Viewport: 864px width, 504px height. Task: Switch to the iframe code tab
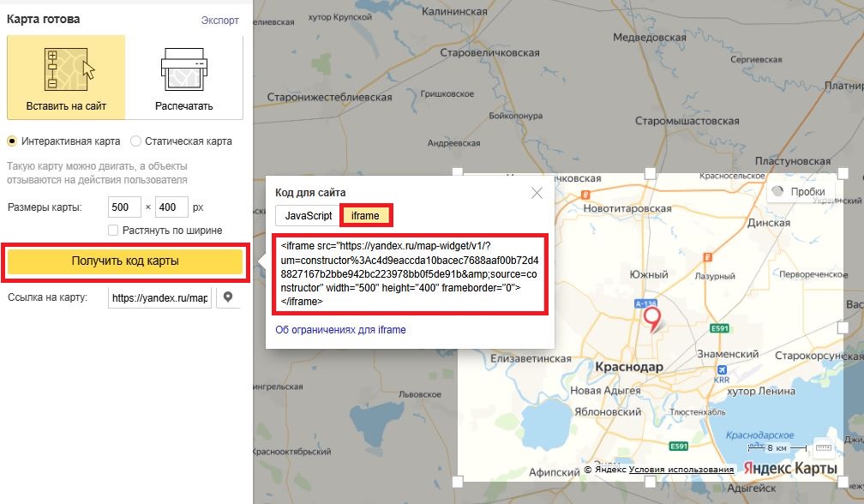(365, 216)
